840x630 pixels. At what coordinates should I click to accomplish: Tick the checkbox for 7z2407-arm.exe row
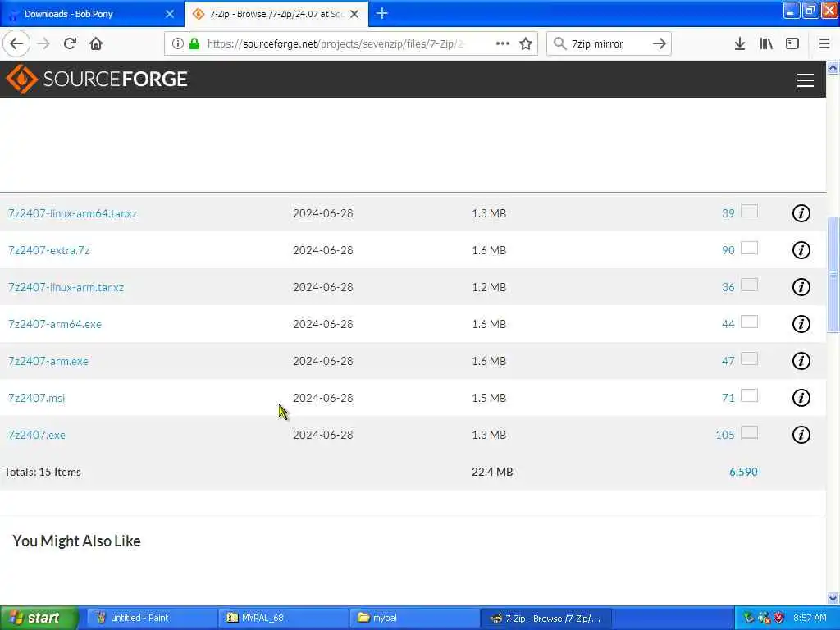pyautogui.click(x=749, y=359)
